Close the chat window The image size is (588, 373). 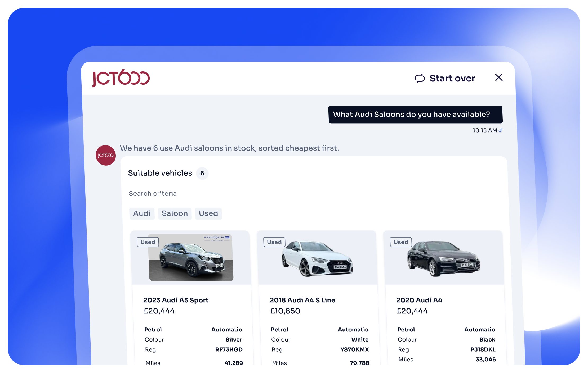499,78
